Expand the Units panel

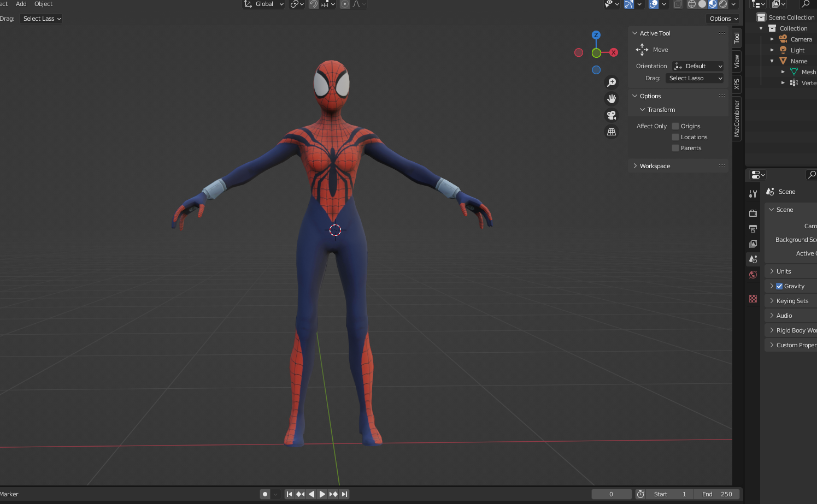(x=772, y=271)
